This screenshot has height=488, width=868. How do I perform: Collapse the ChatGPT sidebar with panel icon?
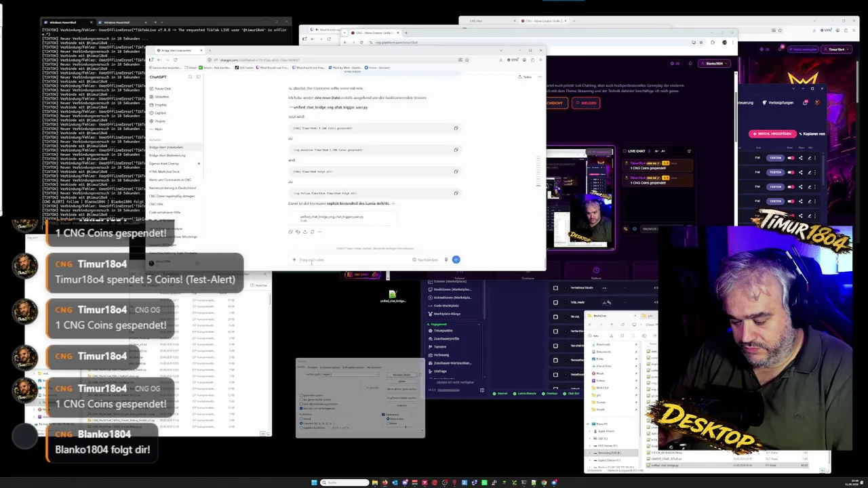pyautogui.click(x=198, y=77)
